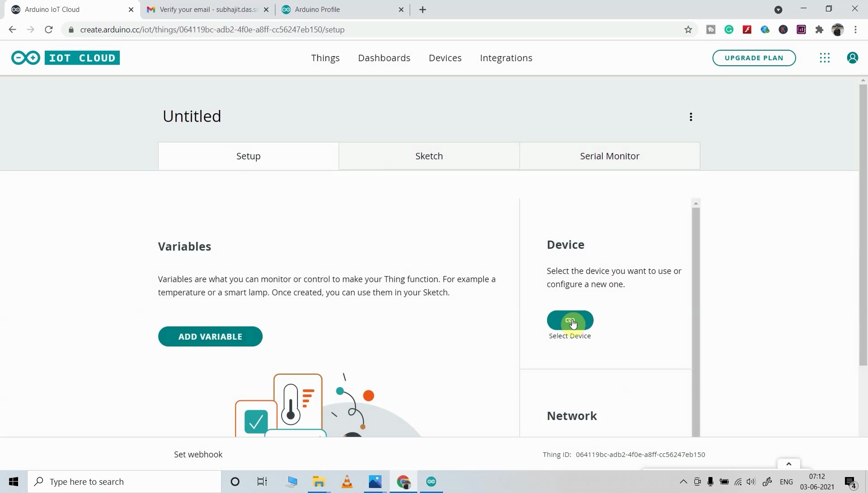Viewport: 868px width, 493px height.
Task: Open the volume control in system tray
Action: pyautogui.click(x=751, y=482)
